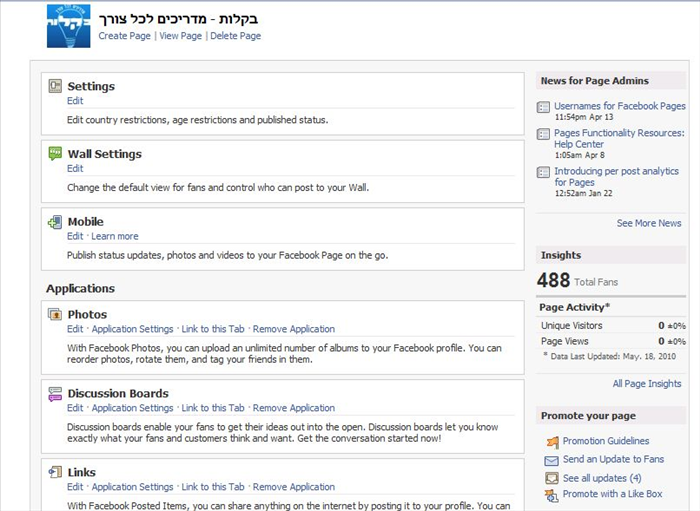Click the envelope icon for Send an Update
The image size is (700, 511).
click(552, 461)
